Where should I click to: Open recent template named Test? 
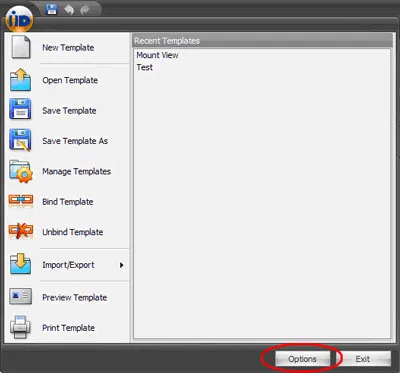[145, 67]
